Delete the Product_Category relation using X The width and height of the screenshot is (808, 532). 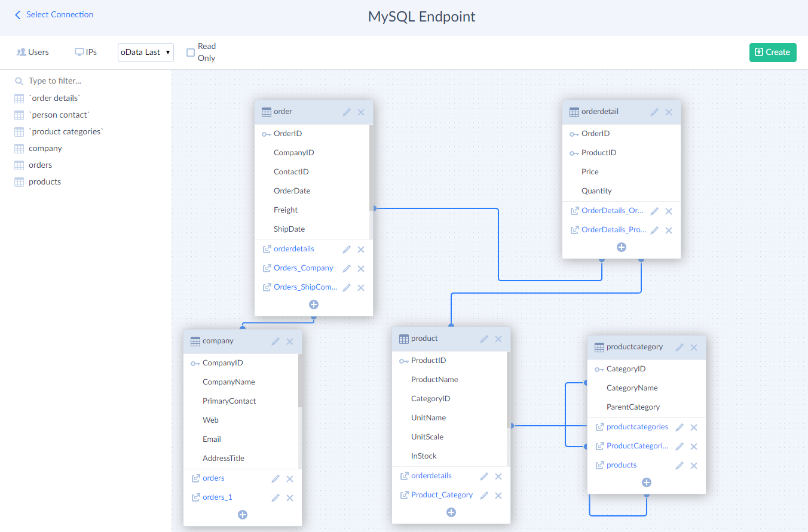(x=498, y=495)
